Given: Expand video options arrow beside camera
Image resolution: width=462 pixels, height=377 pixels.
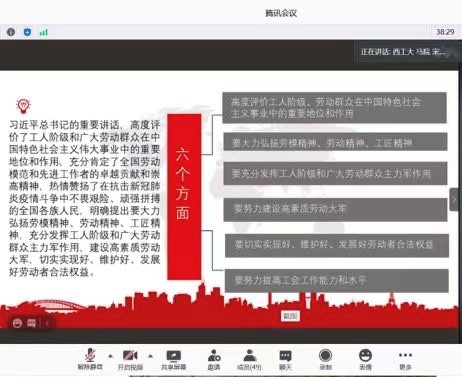Looking at the screenshot, I should coord(151,356).
